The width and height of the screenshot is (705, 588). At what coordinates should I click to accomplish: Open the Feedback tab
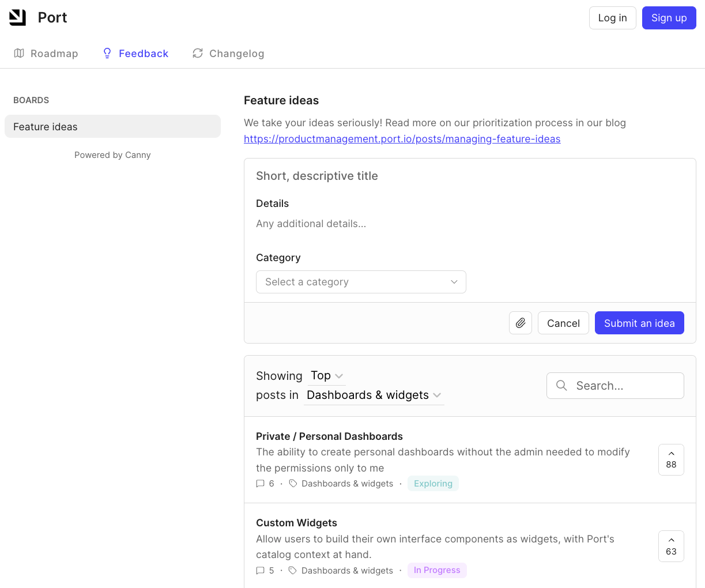[135, 54]
